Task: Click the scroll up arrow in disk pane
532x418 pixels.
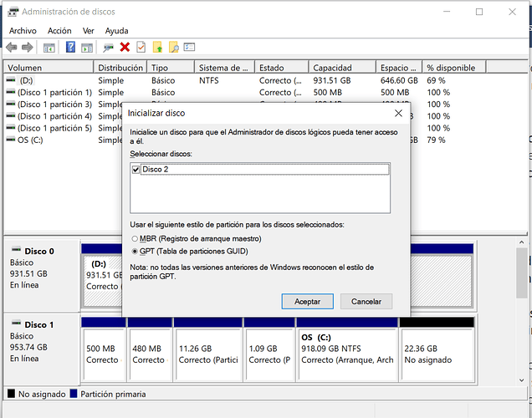Action: 521,242
